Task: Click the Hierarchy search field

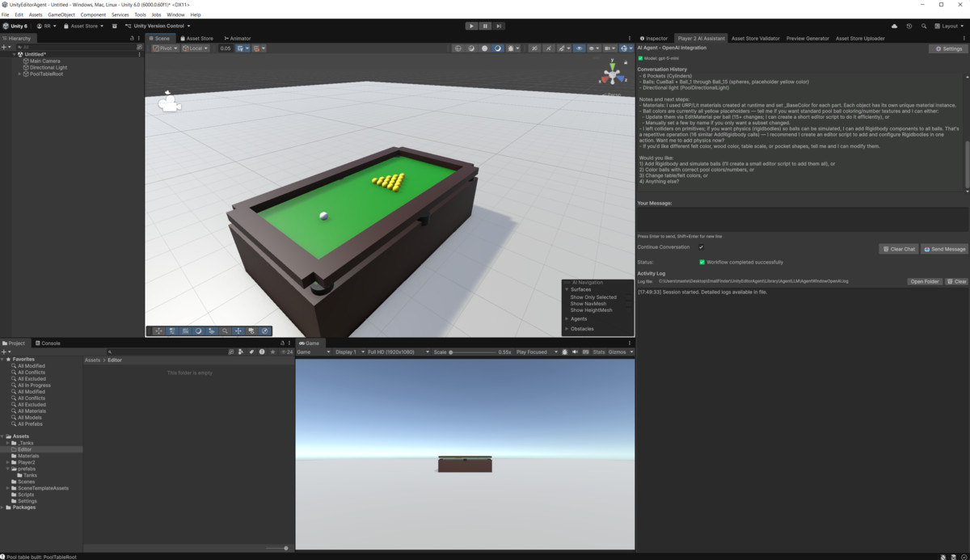Action: [77, 48]
